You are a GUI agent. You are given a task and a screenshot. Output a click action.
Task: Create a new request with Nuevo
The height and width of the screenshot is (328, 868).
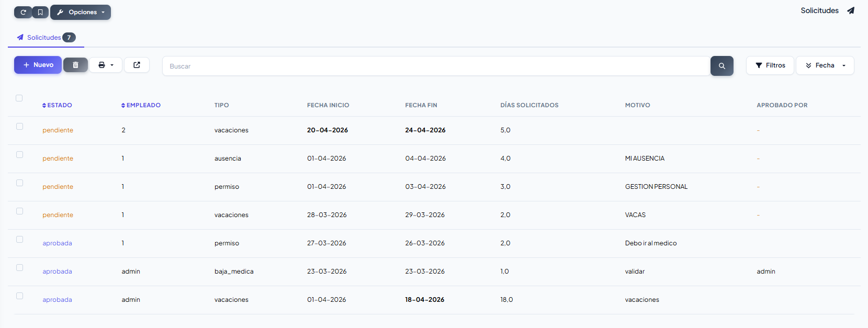point(38,65)
